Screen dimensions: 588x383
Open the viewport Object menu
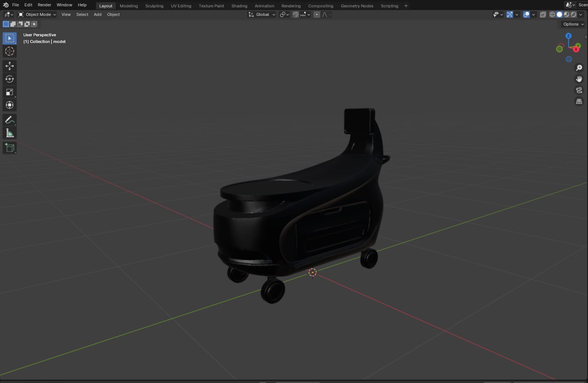coord(113,14)
